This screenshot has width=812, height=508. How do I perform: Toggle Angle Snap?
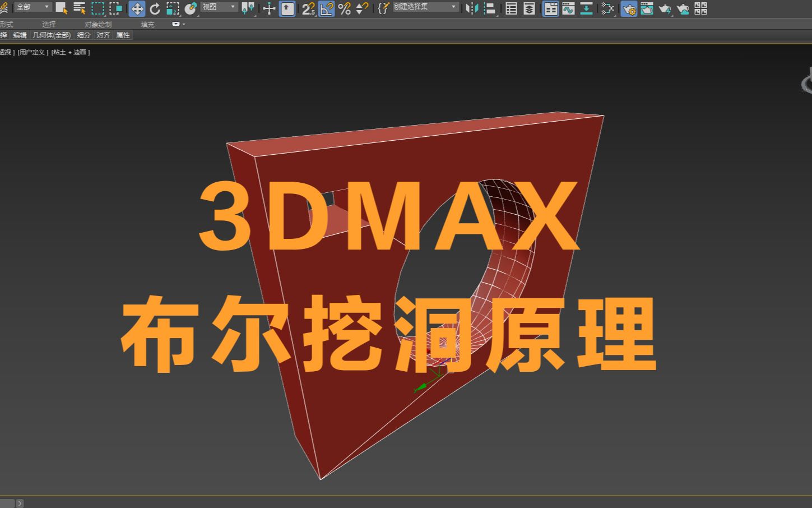coord(326,8)
